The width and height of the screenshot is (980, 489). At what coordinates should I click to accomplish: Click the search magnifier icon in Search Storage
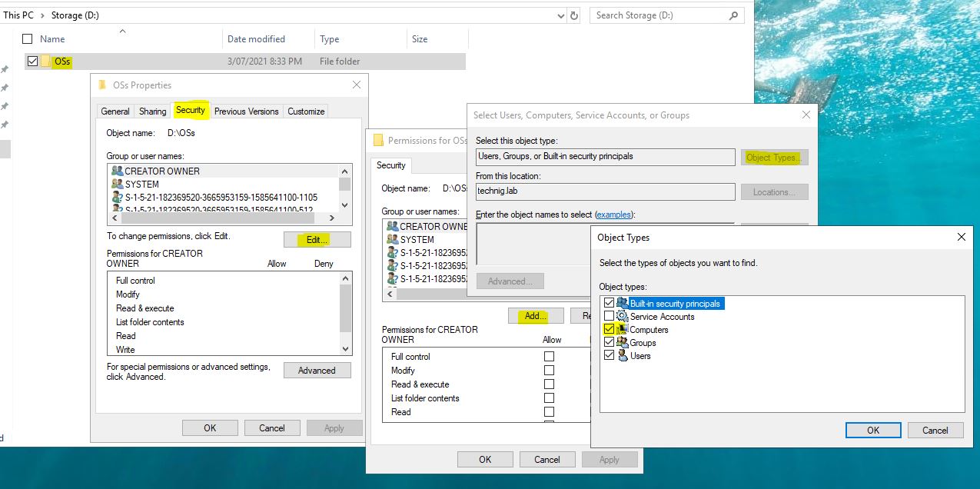tap(732, 15)
